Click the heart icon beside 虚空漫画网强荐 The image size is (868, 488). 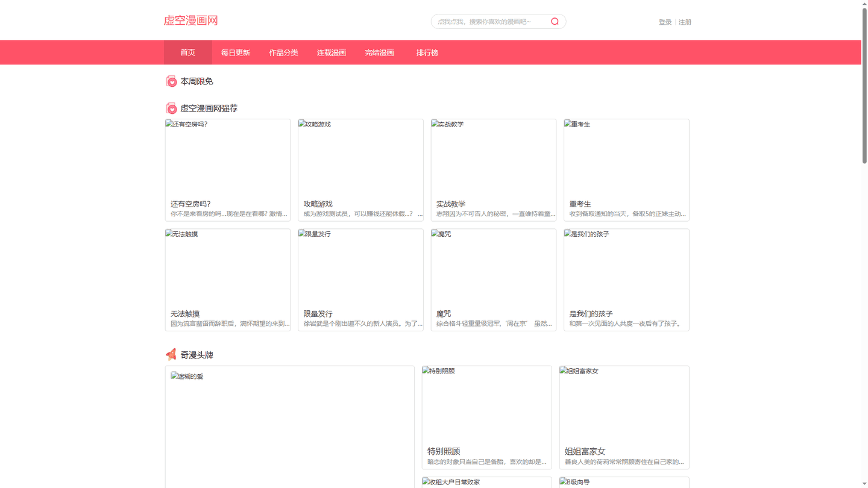(x=171, y=108)
